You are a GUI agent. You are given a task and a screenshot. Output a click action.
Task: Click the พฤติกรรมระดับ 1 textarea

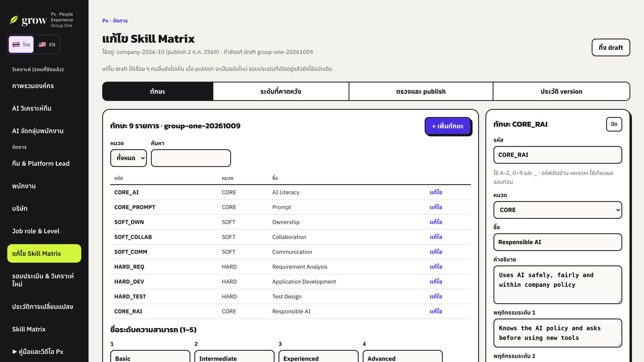(x=557, y=333)
